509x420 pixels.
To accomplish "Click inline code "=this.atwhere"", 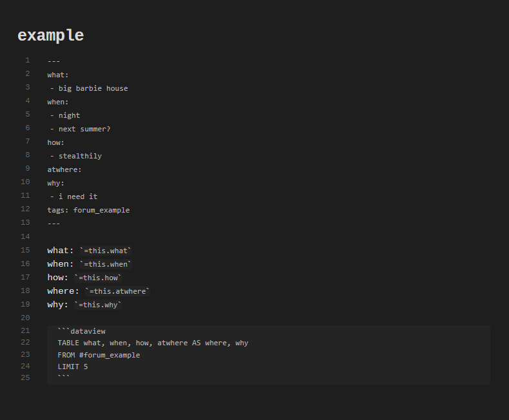I will (117, 291).
